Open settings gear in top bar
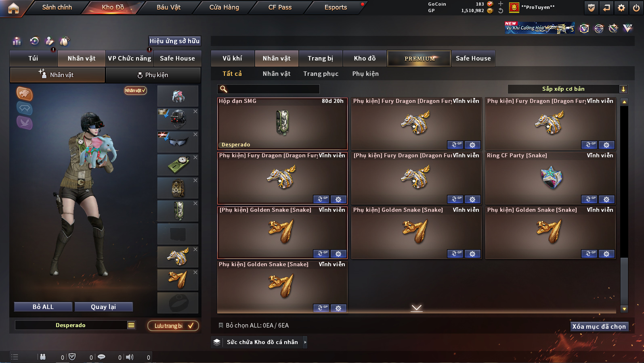 tap(621, 8)
